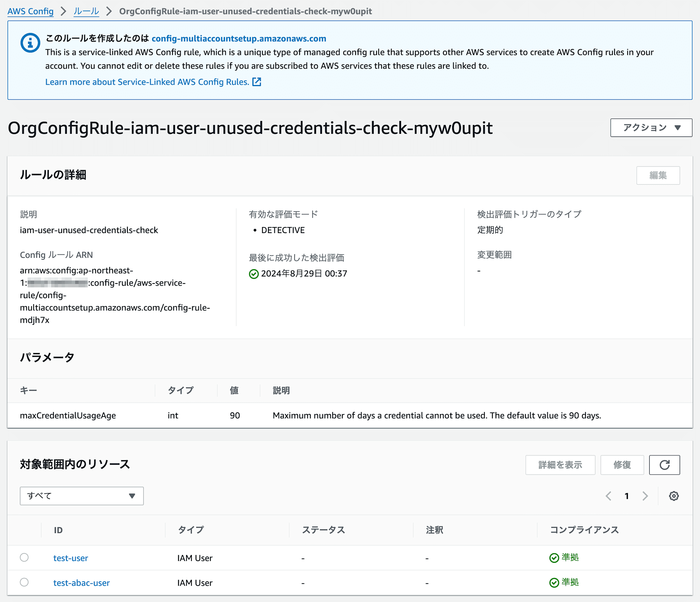Click the Maximum number of days description text
700x602 pixels.
(437, 415)
